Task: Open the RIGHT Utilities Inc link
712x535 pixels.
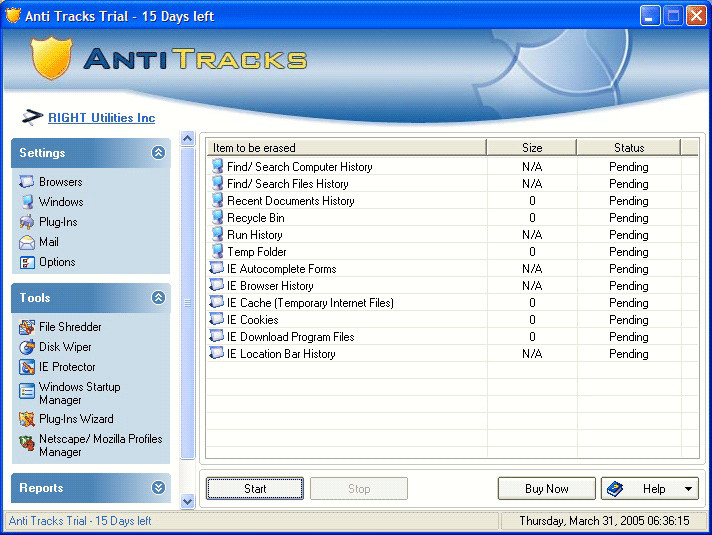Action: point(101,118)
